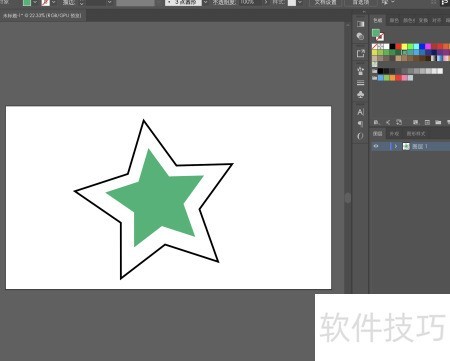Select the black swatch in top row
This screenshot has width=450, height=361.
(x=393, y=46)
